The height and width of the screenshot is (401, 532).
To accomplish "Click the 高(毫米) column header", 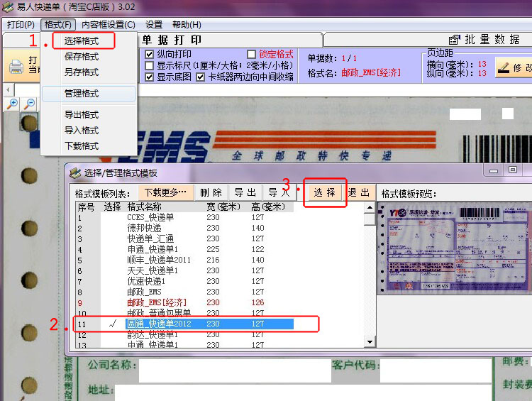I will (268, 207).
